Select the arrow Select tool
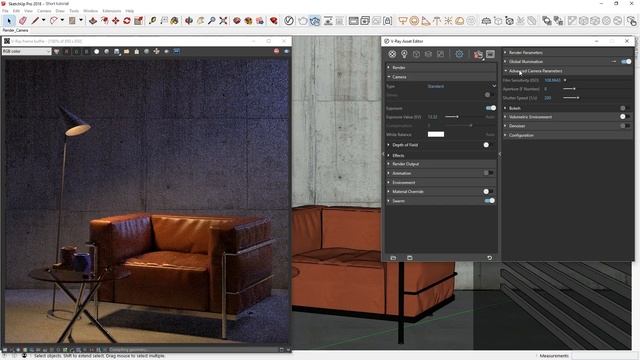Viewport: 640px width, 360px height. click(x=9, y=20)
